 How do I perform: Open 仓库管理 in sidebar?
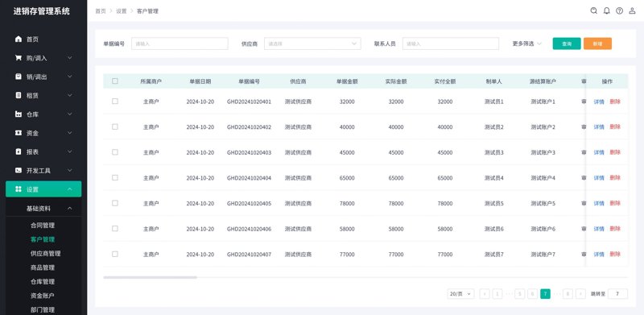43,282
